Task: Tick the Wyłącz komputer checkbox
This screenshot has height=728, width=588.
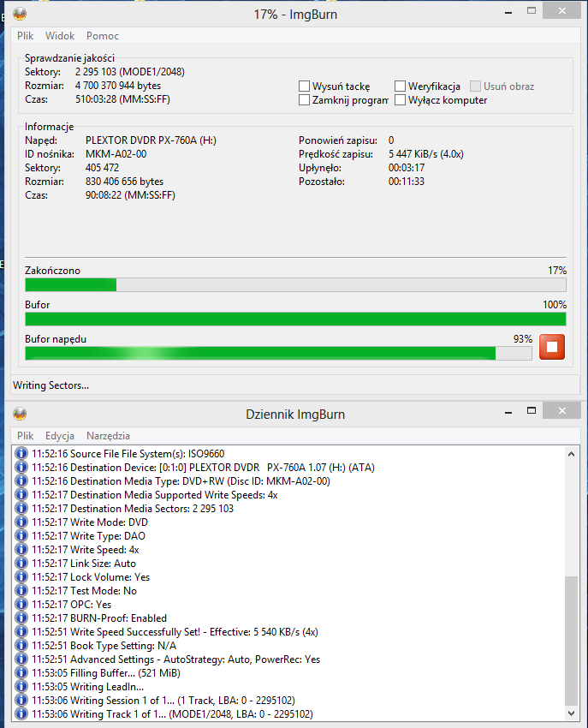Action: [400, 100]
